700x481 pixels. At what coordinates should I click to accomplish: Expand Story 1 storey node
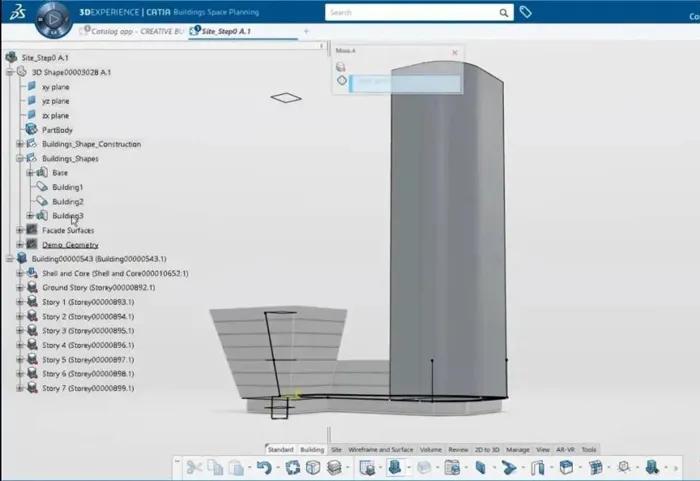19,302
